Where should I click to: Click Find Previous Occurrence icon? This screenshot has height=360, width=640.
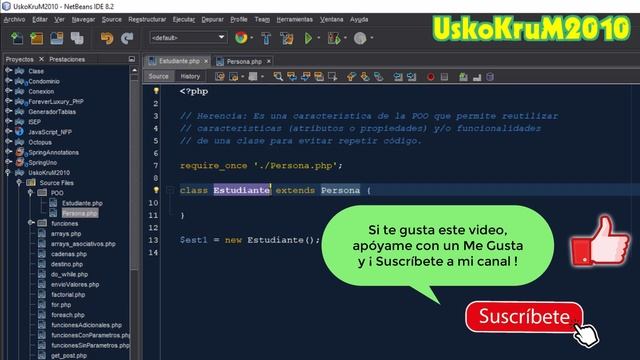pos(292,77)
